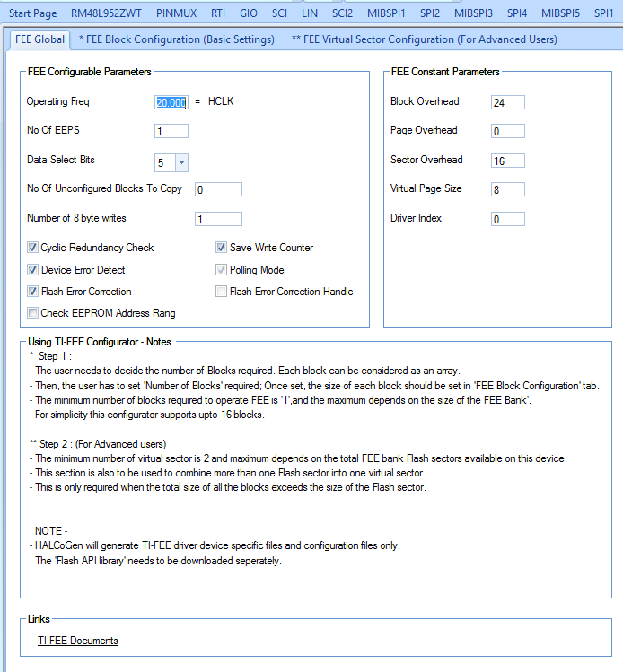
Task: Click the 'Data Select Bits' label
Action: [x=61, y=160]
